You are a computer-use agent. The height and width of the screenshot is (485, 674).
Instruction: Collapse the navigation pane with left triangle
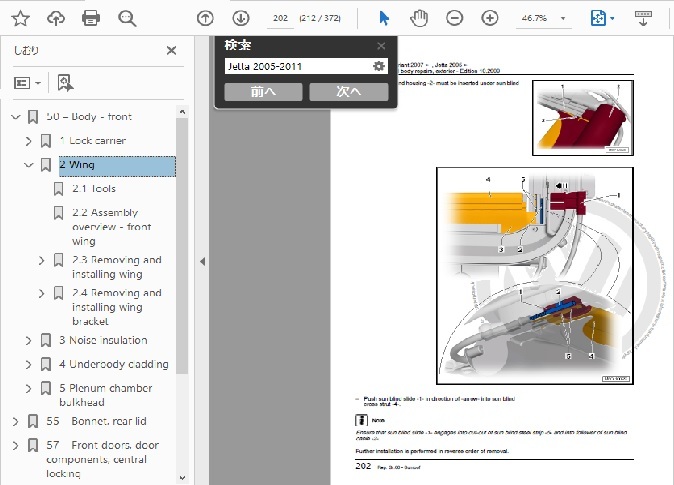click(202, 261)
